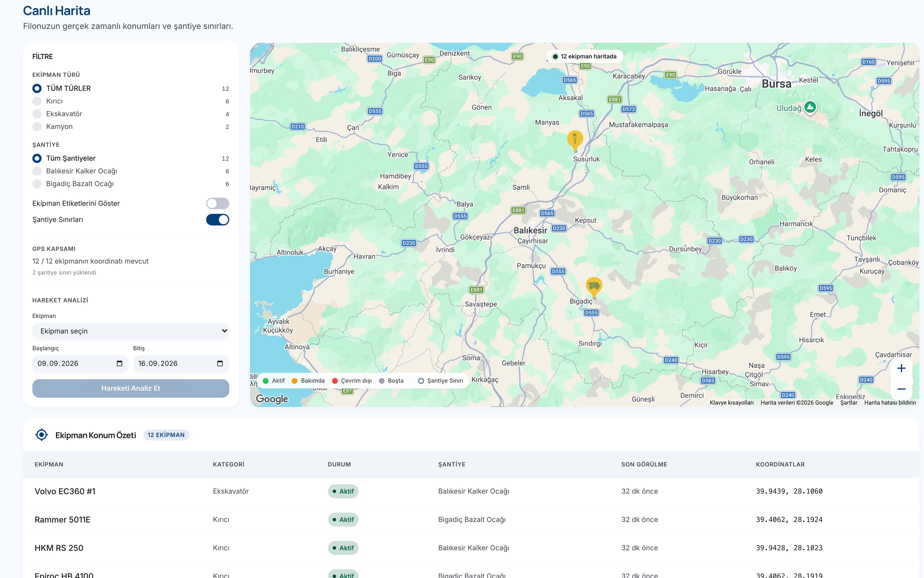Click the Bursa city label on the map
Viewport: 924px width, 578px height.
tap(776, 84)
